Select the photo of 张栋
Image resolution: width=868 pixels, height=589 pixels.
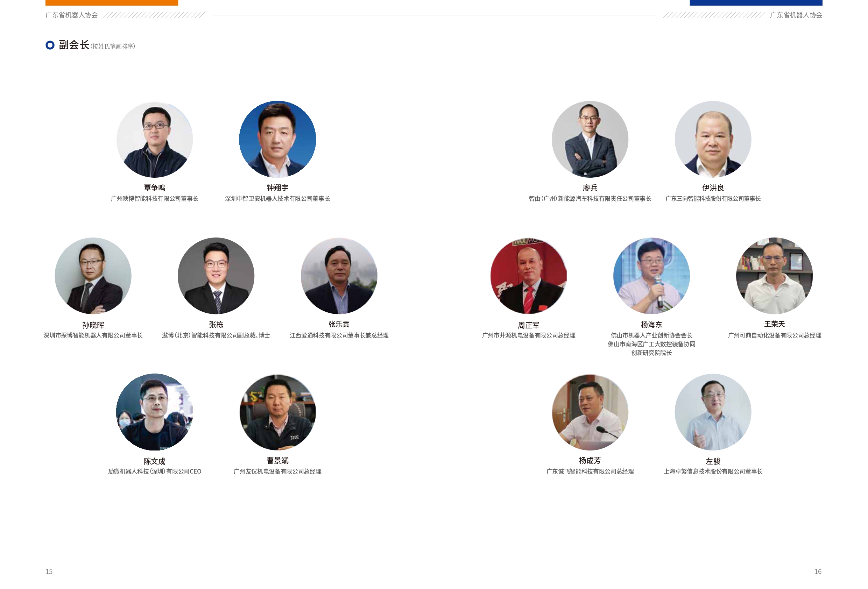[216, 276]
